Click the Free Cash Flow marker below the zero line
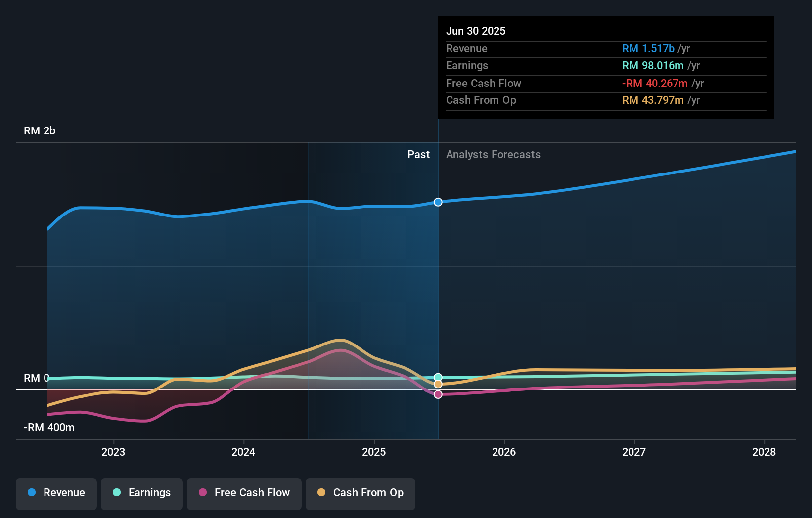This screenshot has height=518, width=812. coord(438,394)
